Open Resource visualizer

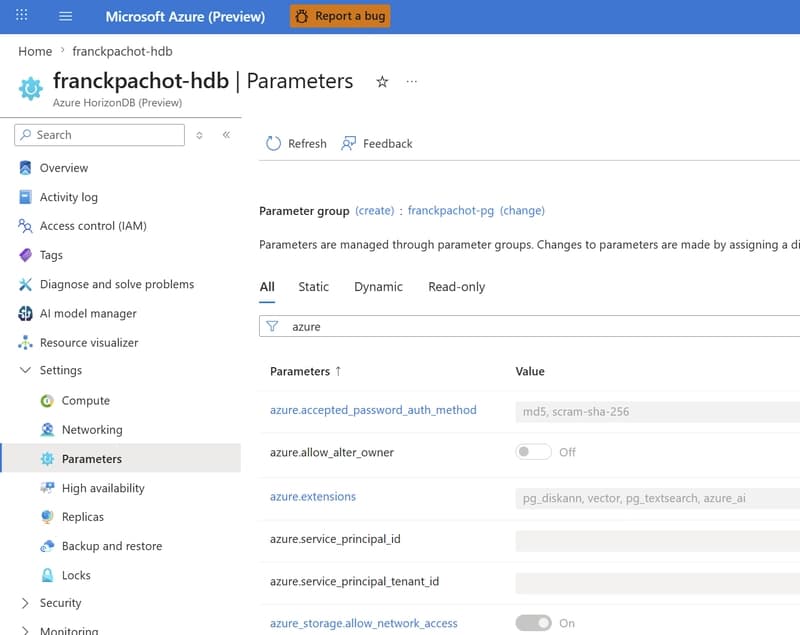point(89,342)
